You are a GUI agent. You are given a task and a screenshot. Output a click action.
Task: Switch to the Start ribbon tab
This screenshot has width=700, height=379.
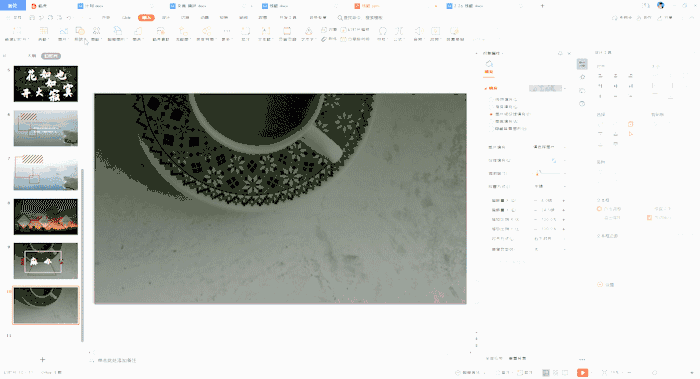point(106,18)
